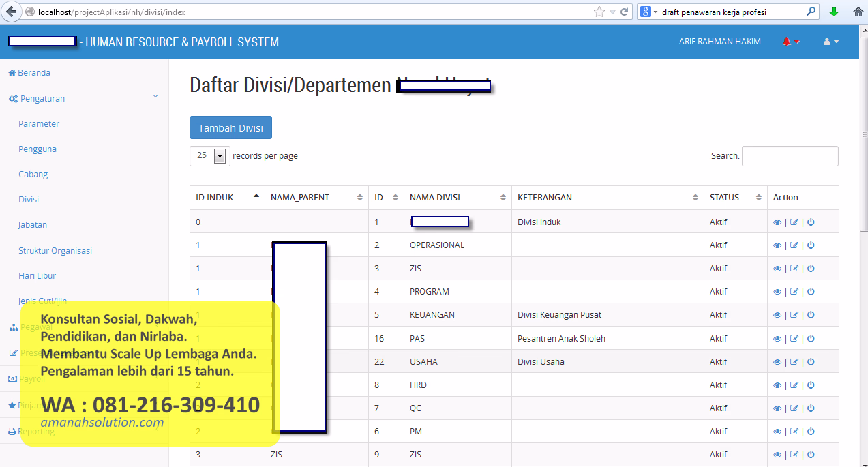Toggle power status for OPERASIONAL row
The height and width of the screenshot is (467, 868).
point(811,245)
